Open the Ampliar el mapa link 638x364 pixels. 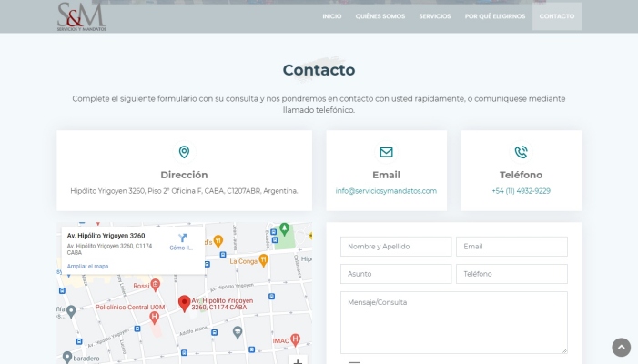pyautogui.click(x=87, y=266)
